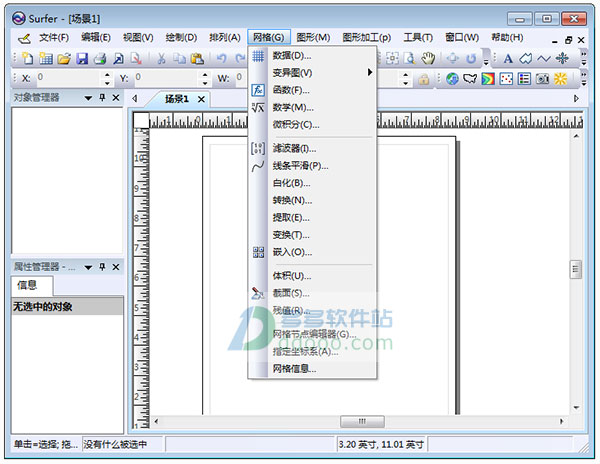Choose 数学(M)... menu entry
Viewport: 600px width, 464px height.
click(312, 108)
